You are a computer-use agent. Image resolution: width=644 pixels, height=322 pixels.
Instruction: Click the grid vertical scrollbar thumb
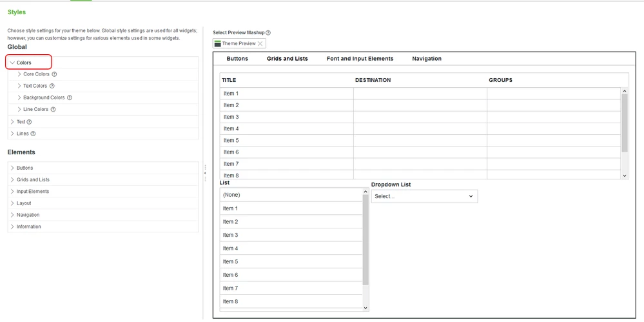pos(625,123)
